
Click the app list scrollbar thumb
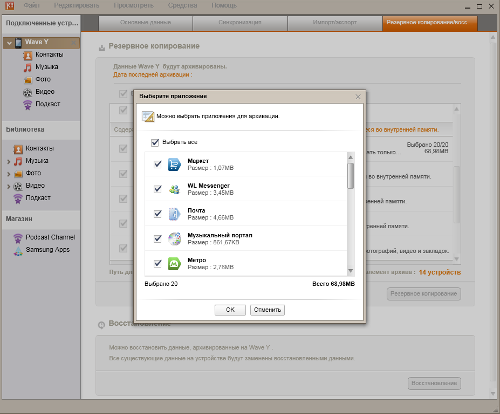[350, 176]
